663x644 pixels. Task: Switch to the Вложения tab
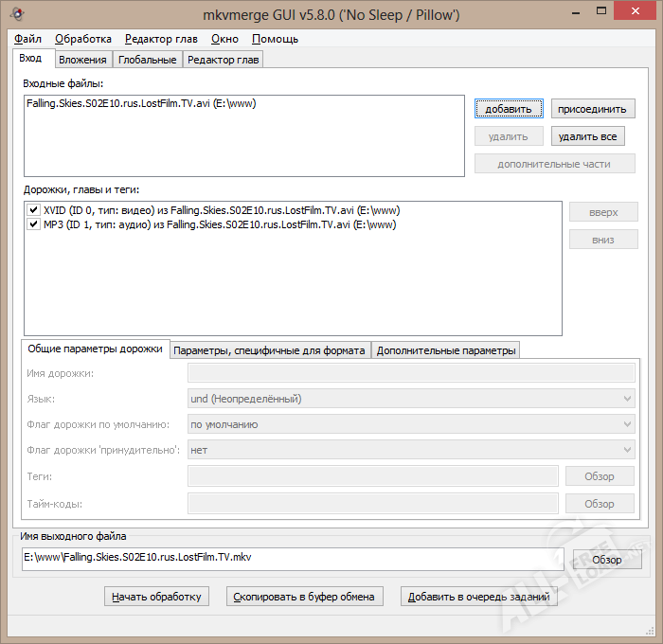[82, 60]
